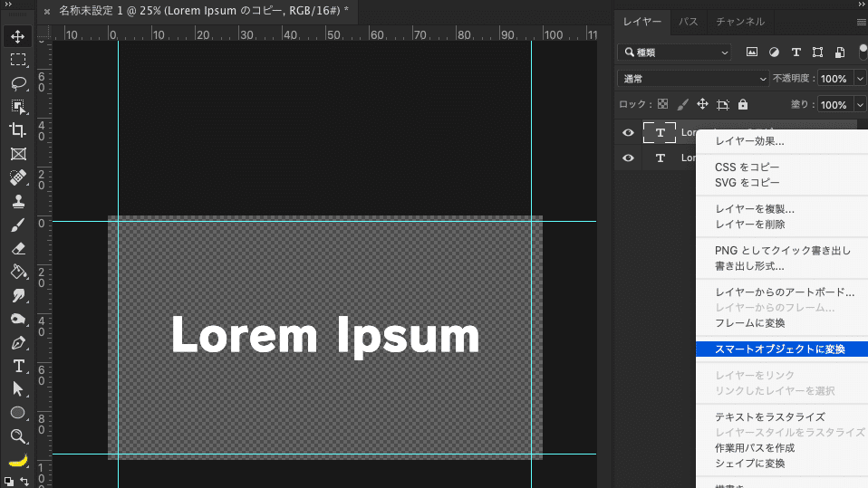Toggle lock image pixels brush icon
868x488 pixels.
(x=682, y=104)
